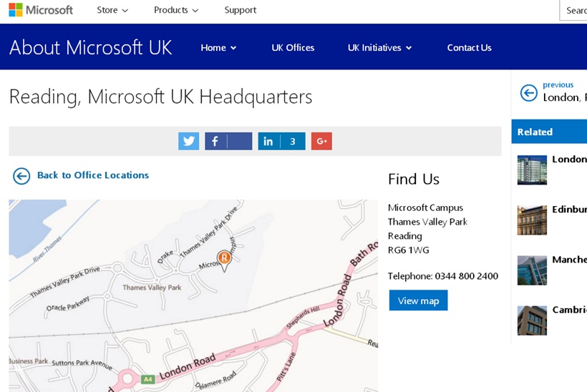Viewport: 587px width, 392px height.
Task: Click the back arrow circle icon
Action: pyautogui.click(x=21, y=175)
